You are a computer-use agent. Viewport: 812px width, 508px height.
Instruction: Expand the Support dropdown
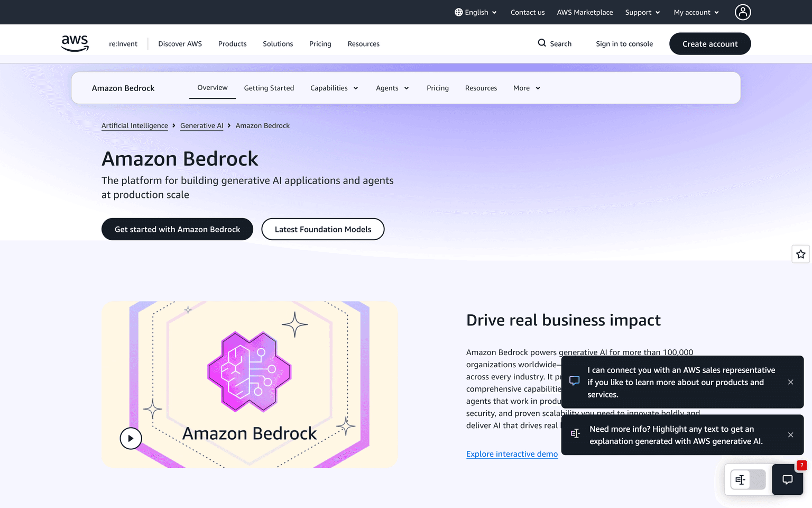click(642, 12)
